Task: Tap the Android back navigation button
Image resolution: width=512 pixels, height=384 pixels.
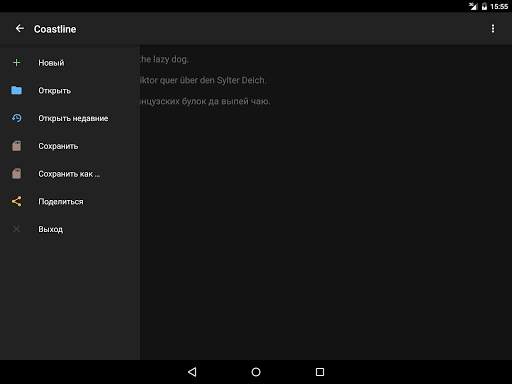Action: pyautogui.click(x=192, y=372)
